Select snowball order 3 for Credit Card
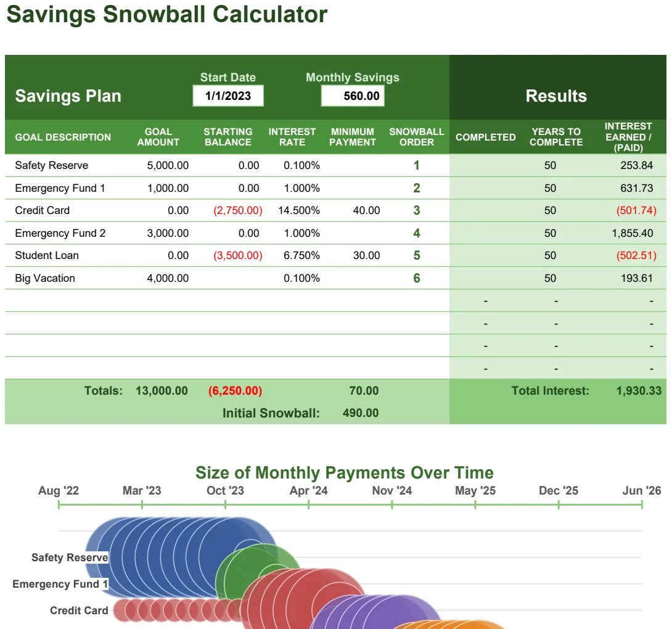 pyautogui.click(x=417, y=210)
